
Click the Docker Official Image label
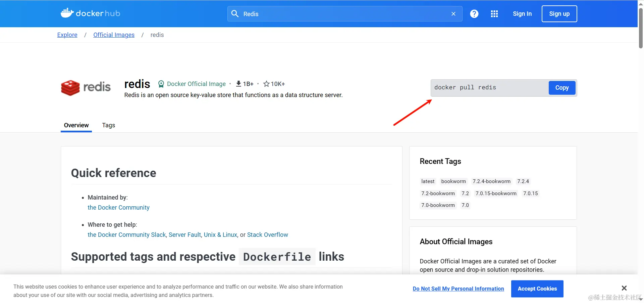(196, 84)
